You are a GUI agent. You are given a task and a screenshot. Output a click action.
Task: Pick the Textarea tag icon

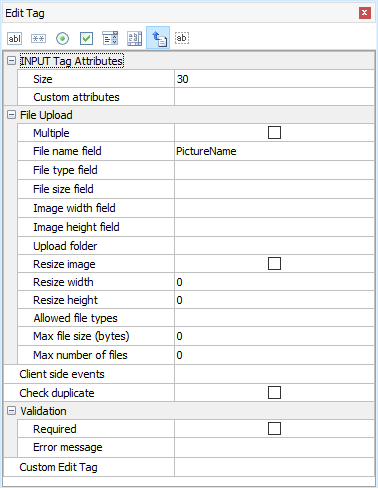point(134,38)
